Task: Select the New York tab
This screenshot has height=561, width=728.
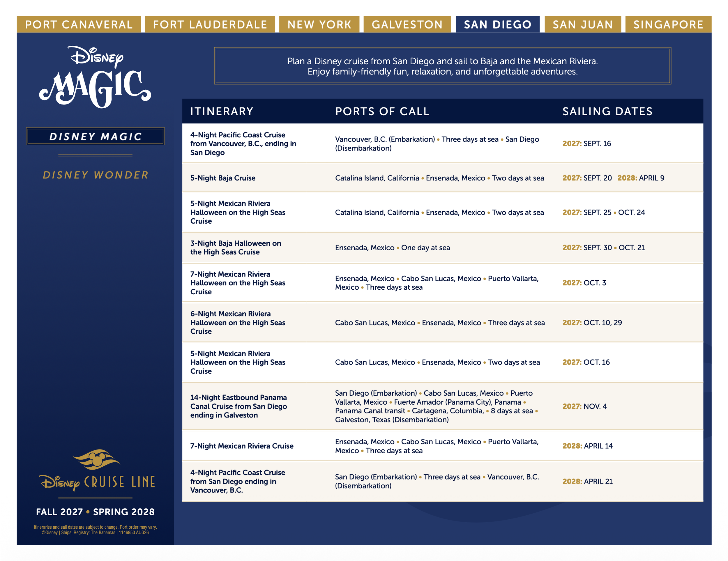Action: (319, 24)
